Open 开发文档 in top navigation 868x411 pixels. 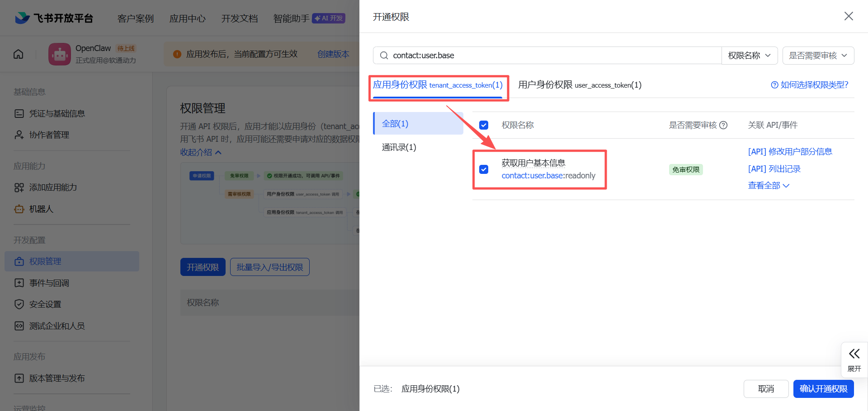240,19
